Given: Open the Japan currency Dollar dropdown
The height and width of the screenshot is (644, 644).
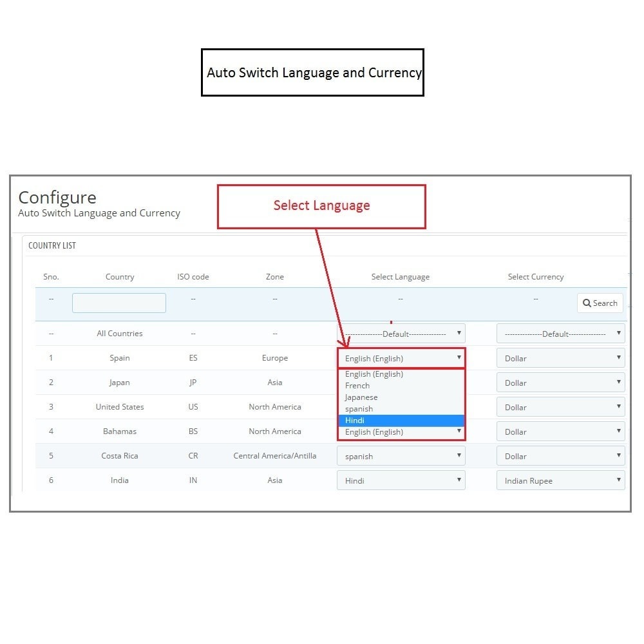Looking at the screenshot, I should tap(561, 383).
